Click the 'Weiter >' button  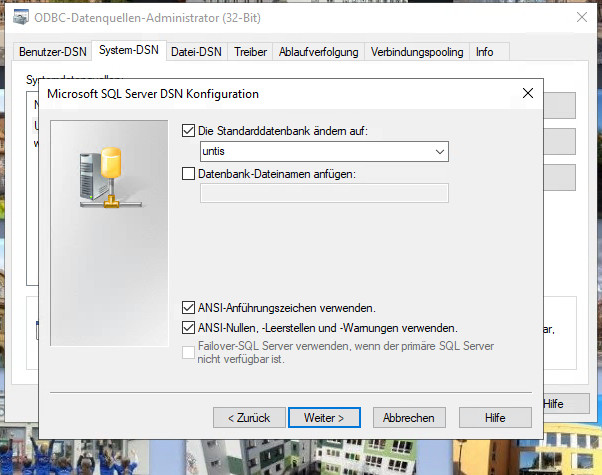324,417
